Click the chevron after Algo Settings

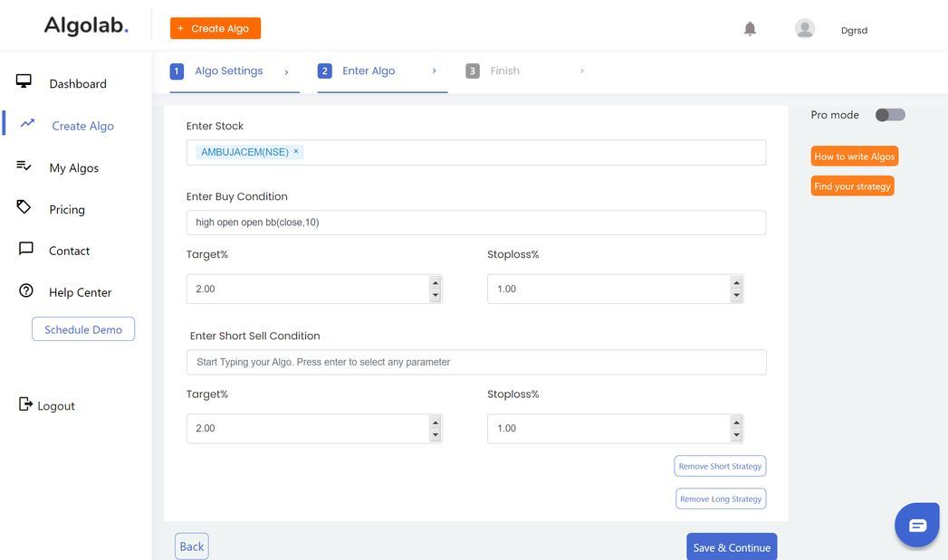pos(287,71)
